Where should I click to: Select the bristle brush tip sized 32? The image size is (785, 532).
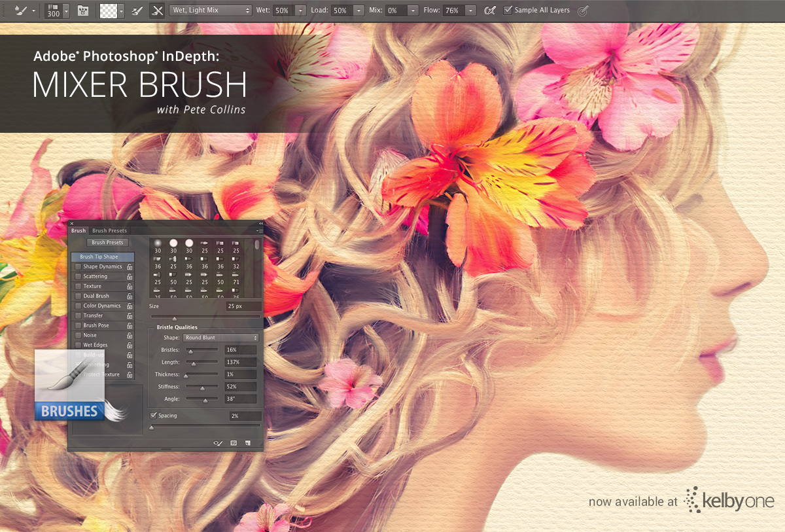coord(236,262)
